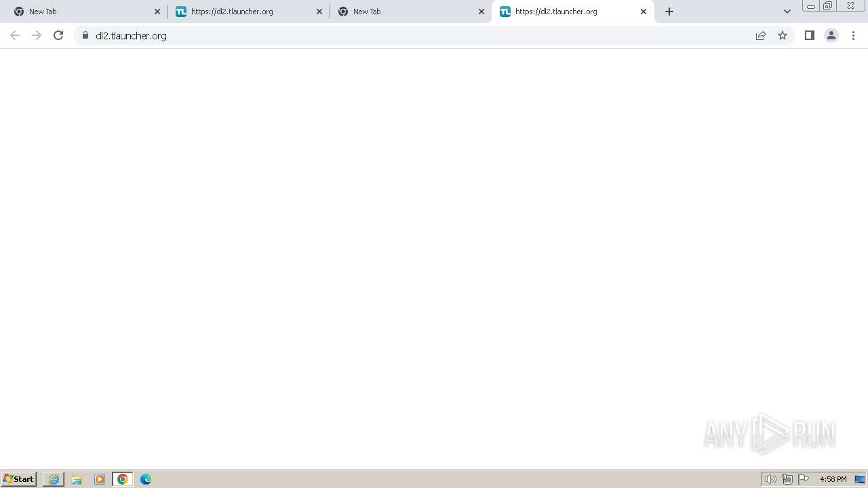Open the network connection tray icon

coord(787,479)
